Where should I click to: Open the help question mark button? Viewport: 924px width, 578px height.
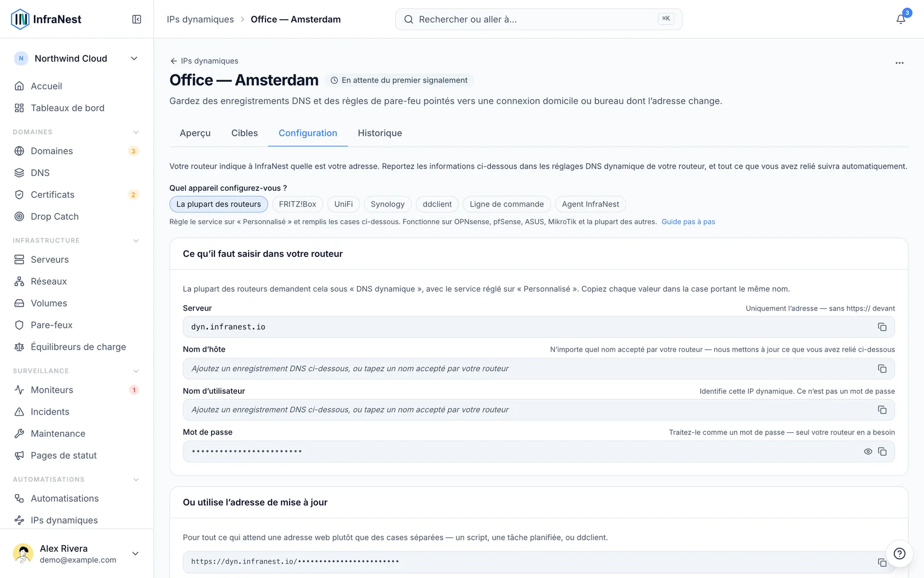pos(899,553)
